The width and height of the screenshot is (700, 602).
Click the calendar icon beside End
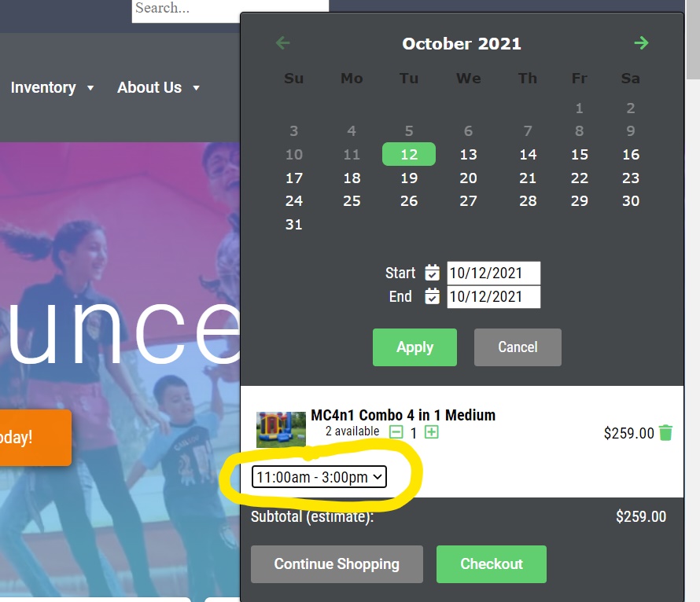[432, 296]
